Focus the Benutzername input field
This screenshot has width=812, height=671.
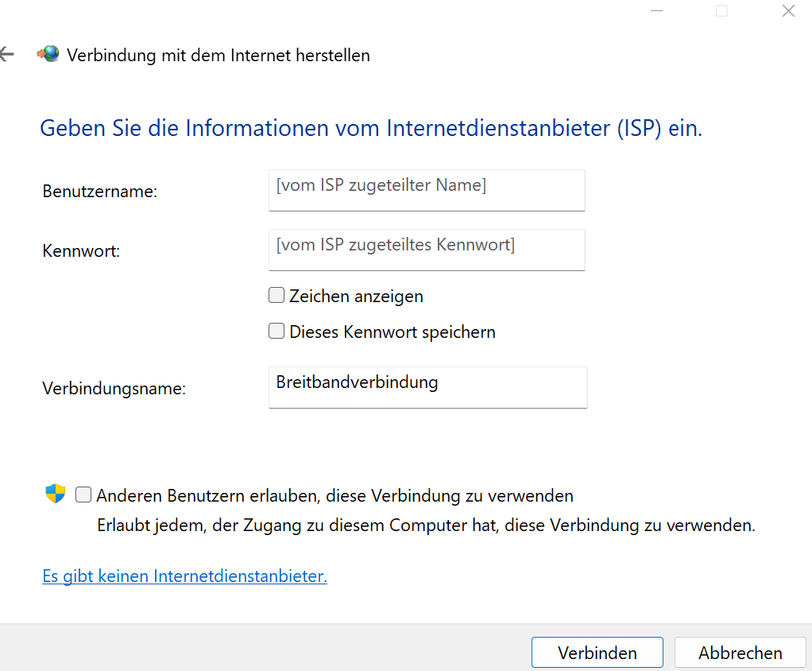point(427,190)
